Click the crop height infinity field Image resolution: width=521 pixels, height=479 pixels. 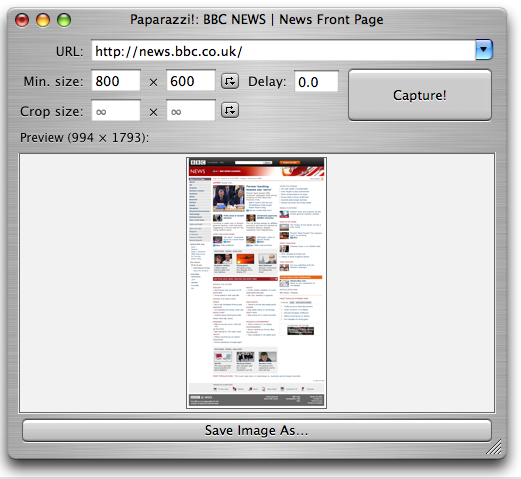(x=191, y=110)
